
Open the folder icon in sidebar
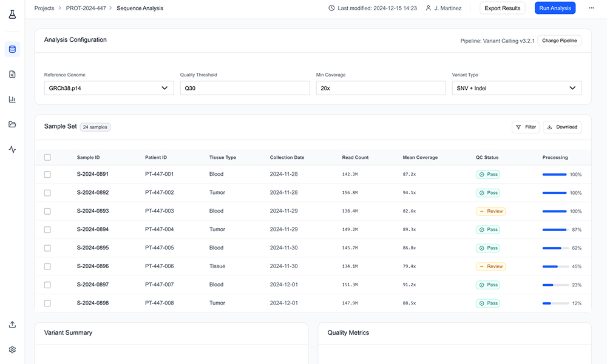pyautogui.click(x=12, y=124)
